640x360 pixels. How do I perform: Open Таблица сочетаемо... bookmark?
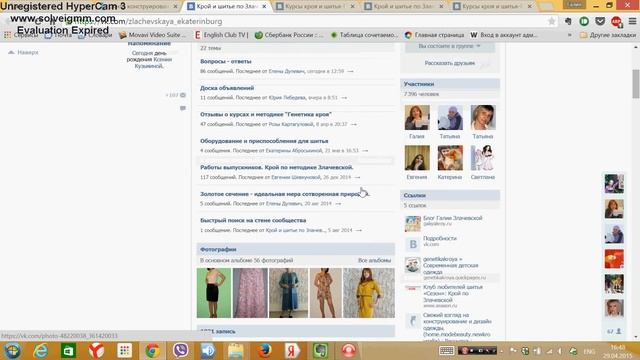pyautogui.click(x=364, y=35)
